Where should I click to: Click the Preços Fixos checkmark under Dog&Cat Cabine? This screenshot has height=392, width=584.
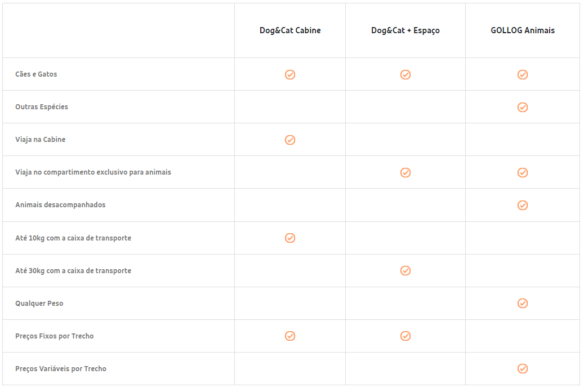click(x=290, y=336)
